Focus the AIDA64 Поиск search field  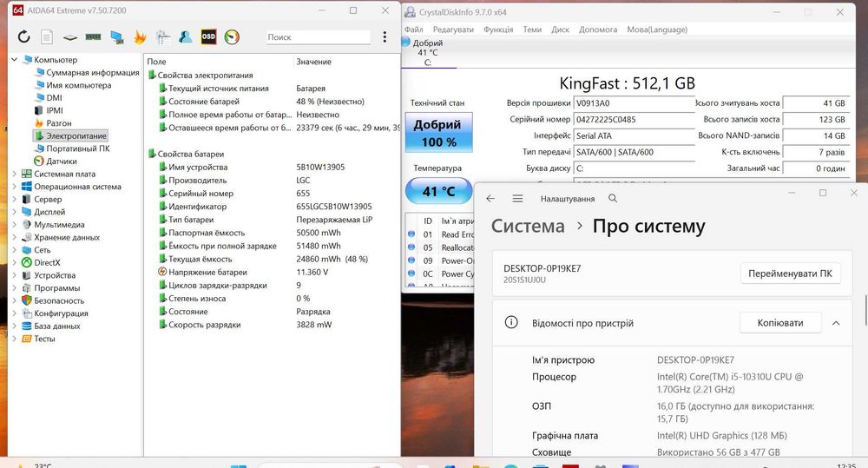click(319, 37)
